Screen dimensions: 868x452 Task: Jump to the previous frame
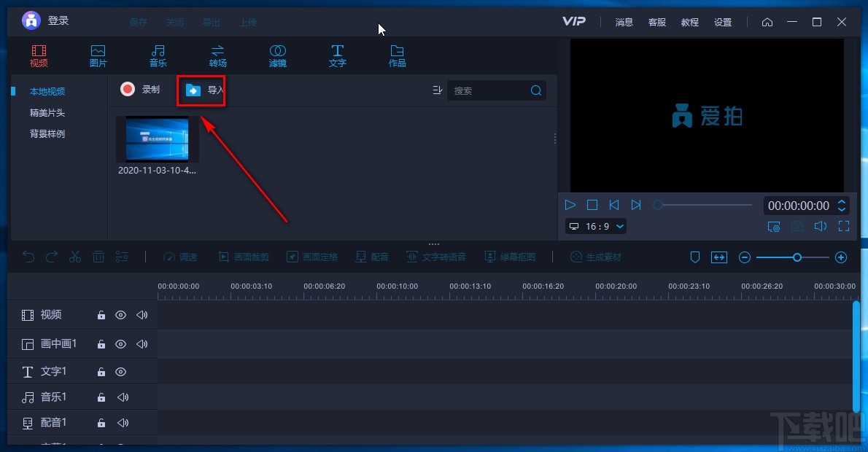click(x=614, y=205)
